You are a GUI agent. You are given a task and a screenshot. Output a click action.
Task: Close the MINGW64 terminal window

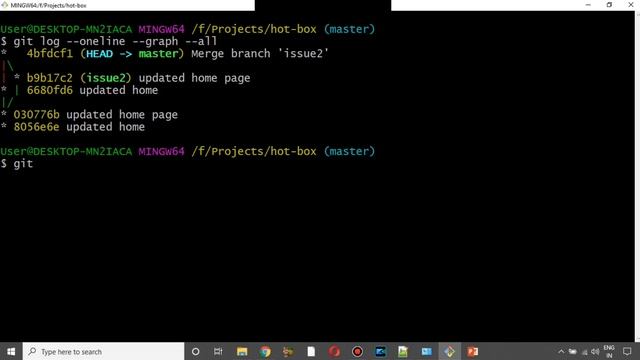(631, 5)
